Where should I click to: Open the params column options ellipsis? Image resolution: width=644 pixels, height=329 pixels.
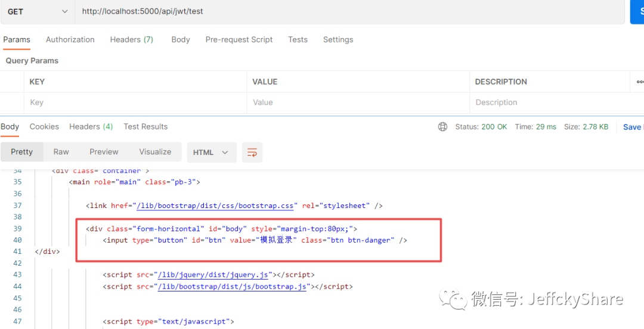(x=639, y=82)
